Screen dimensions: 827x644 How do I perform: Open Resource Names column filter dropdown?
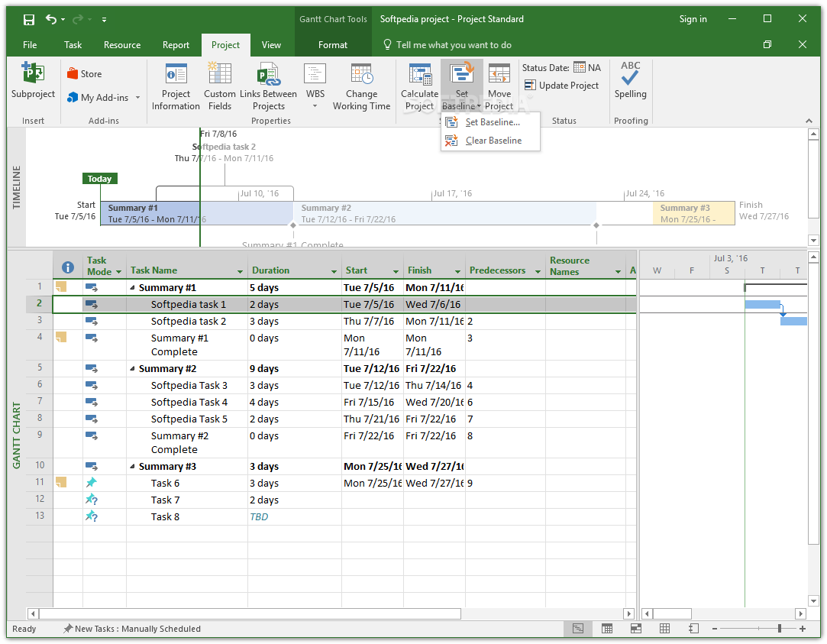(618, 272)
